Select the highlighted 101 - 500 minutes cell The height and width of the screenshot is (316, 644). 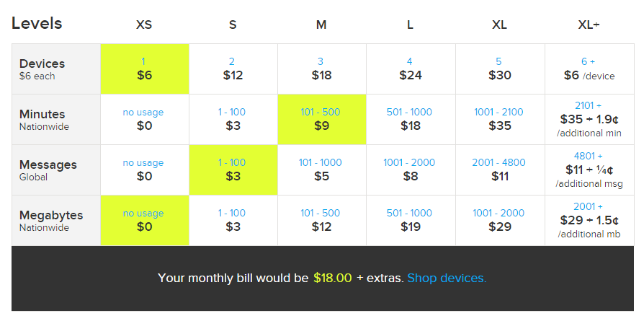tap(322, 119)
